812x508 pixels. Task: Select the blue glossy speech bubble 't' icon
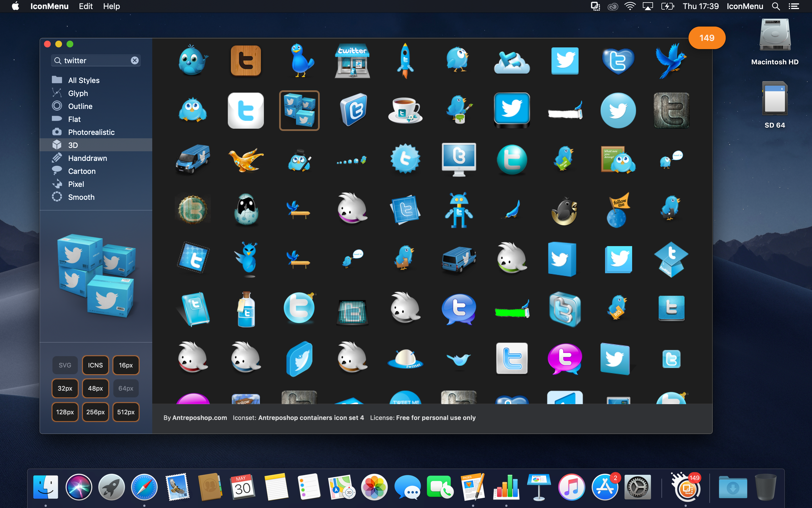tap(459, 309)
